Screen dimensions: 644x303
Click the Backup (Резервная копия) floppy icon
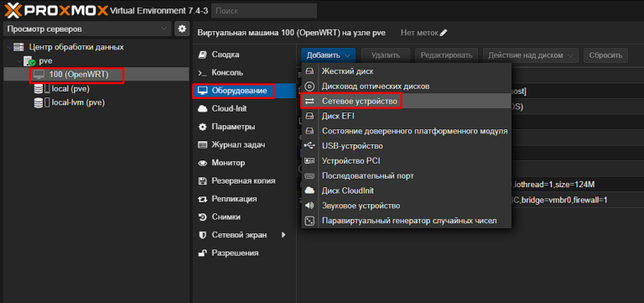click(202, 181)
